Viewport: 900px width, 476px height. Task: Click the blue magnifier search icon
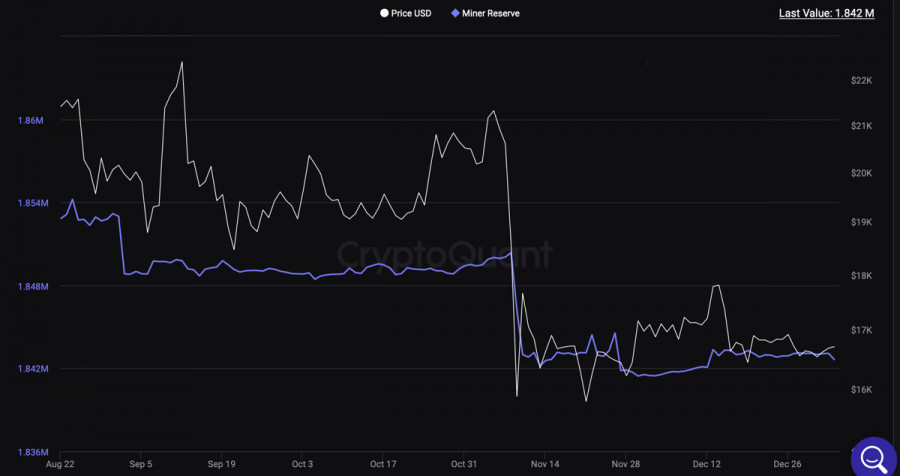(871, 457)
